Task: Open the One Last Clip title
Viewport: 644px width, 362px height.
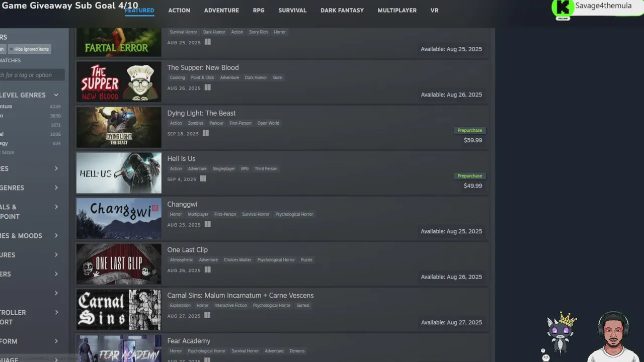Action: (x=187, y=250)
